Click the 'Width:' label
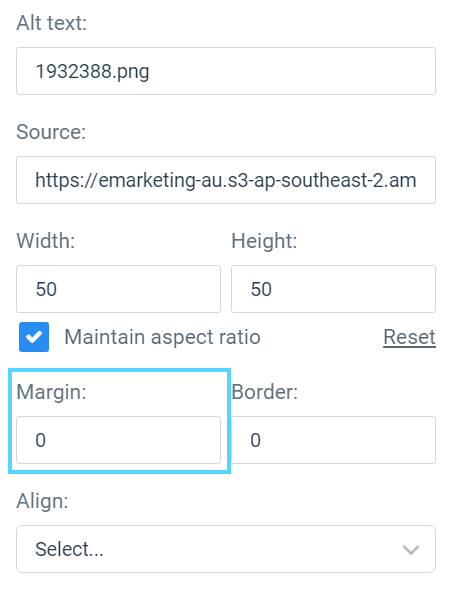The width and height of the screenshot is (451, 590). point(46,241)
